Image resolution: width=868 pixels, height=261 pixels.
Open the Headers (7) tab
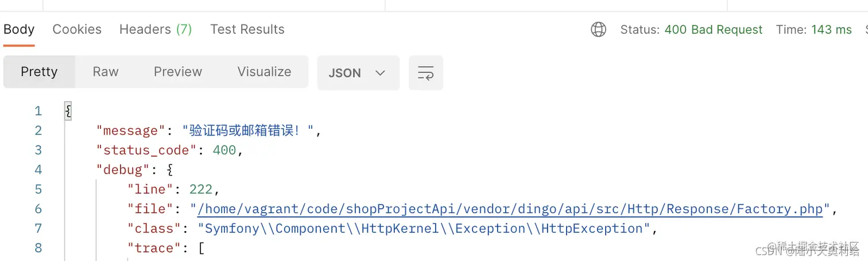(x=156, y=29)
